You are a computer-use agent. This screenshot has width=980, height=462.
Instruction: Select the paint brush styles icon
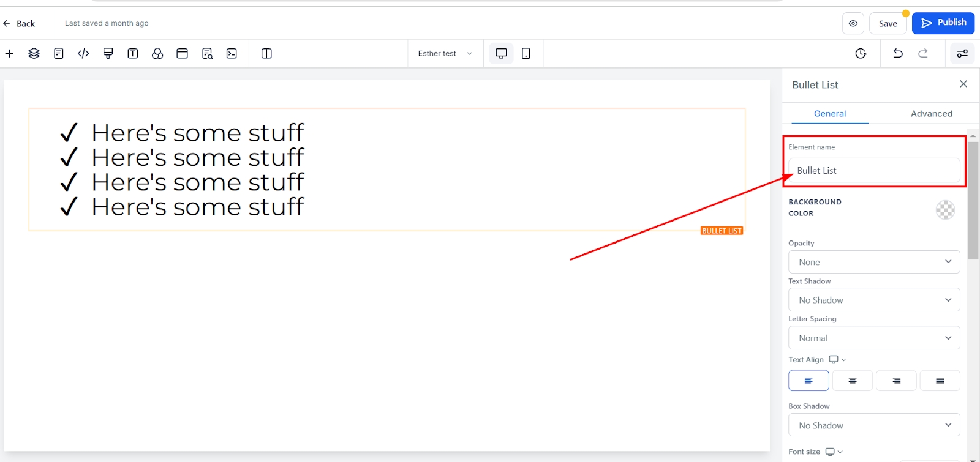click(x=108, y=54)
